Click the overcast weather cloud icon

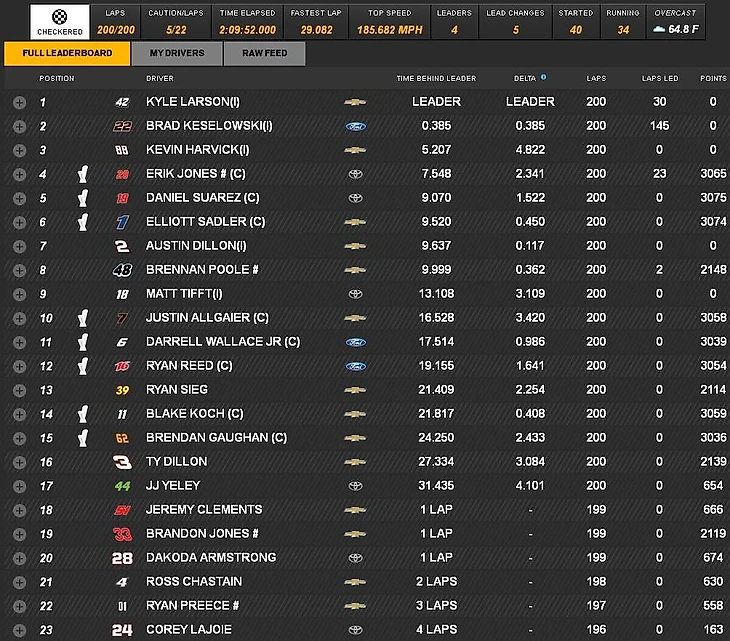(657, 29)
